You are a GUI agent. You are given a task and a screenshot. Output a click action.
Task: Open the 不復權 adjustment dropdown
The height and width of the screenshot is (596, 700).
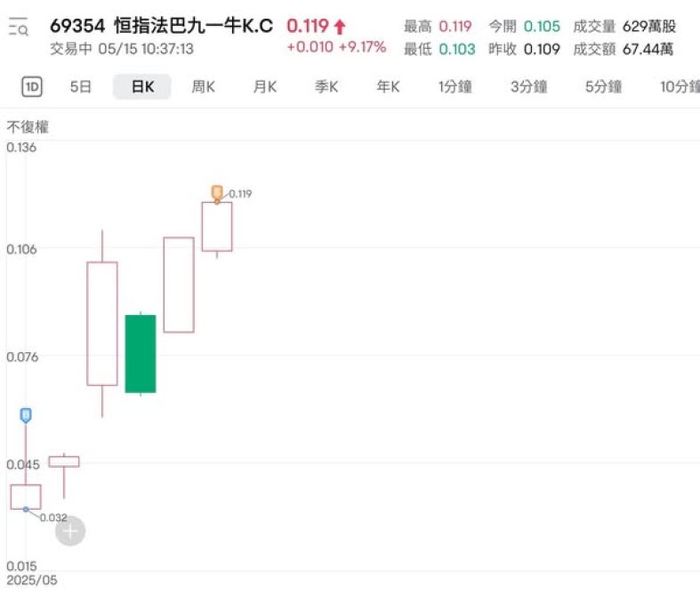click(29, 127)
